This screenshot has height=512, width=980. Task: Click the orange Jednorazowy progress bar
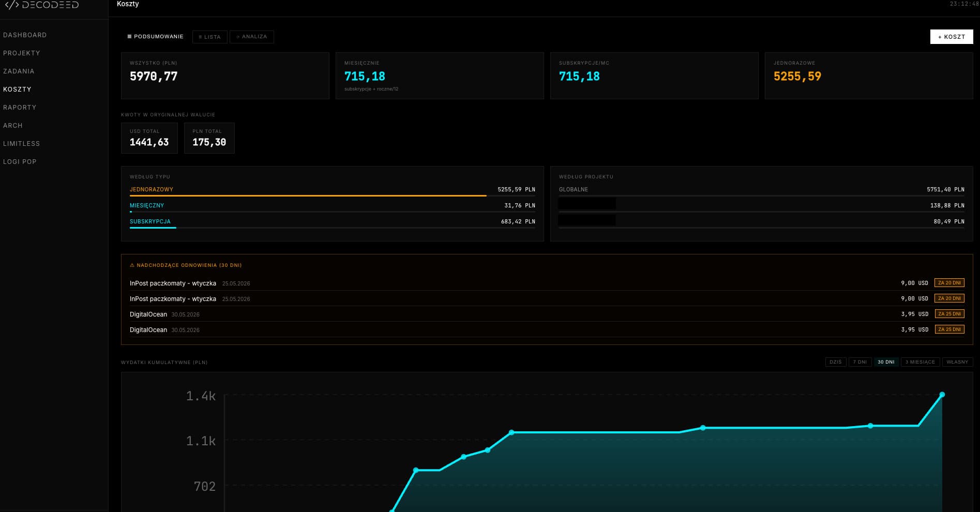pyautogui.click(x=308, y=196)
